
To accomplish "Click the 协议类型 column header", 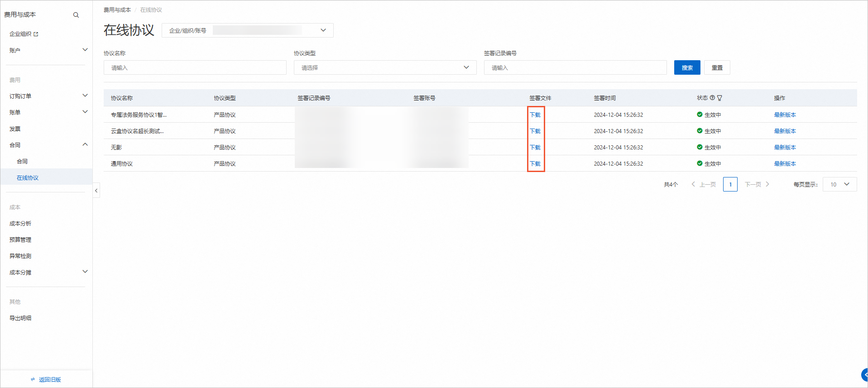I will tap(225, 98).
